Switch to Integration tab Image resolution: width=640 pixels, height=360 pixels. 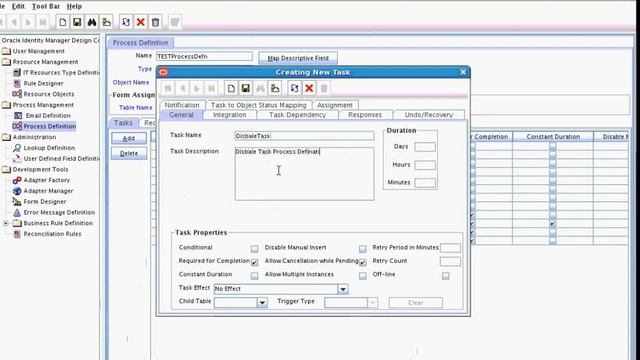[x=229, y=115]
